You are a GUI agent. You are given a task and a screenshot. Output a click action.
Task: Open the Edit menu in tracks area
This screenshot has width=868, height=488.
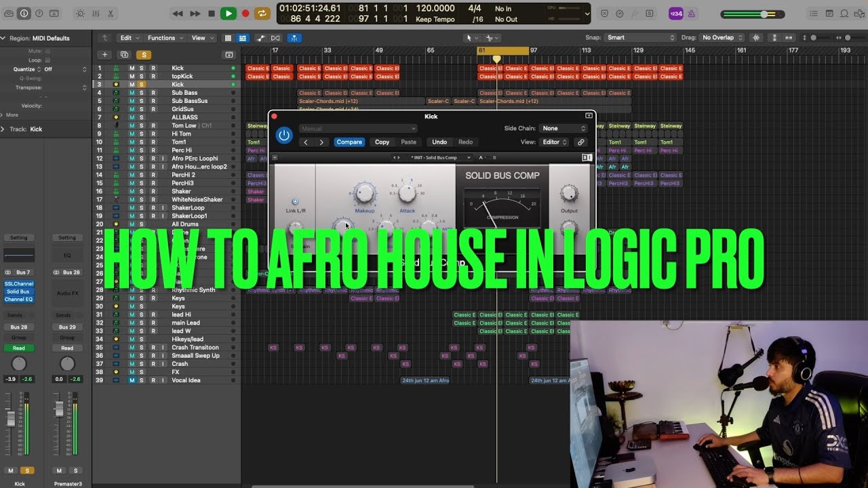click(x=129, y=38)
